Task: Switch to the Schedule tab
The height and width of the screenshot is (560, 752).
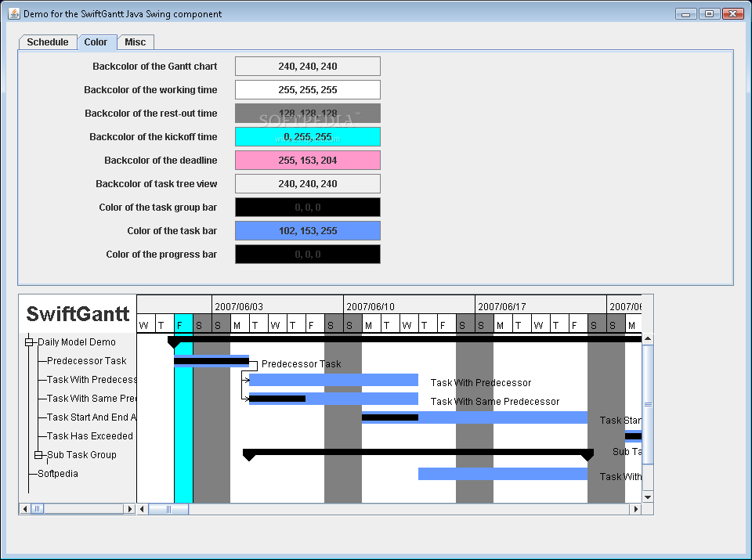Action: tap(48, 42)
